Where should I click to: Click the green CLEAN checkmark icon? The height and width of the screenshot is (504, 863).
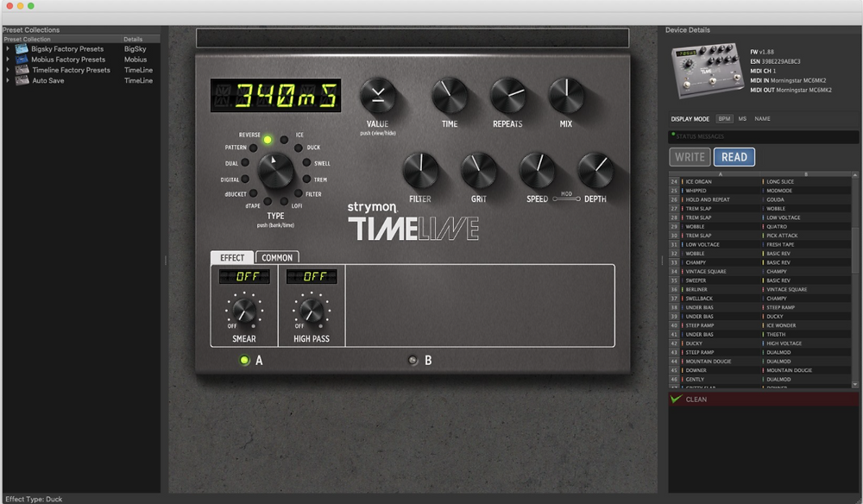click(676, 399)
